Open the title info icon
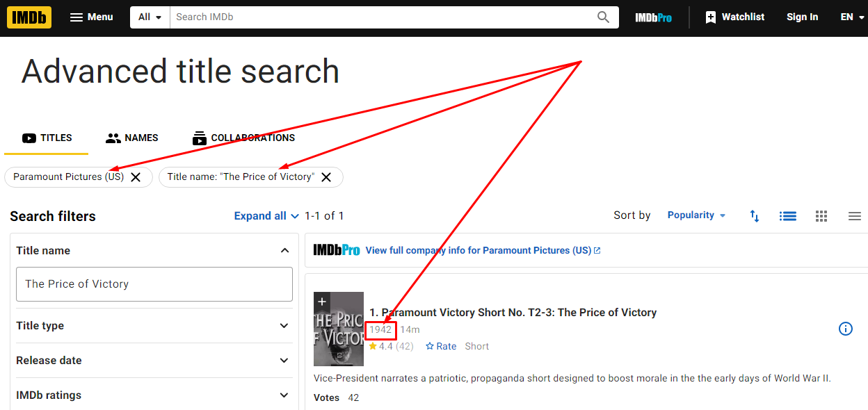The width and height of the screenshot is (868, 410). click(846, 329)
